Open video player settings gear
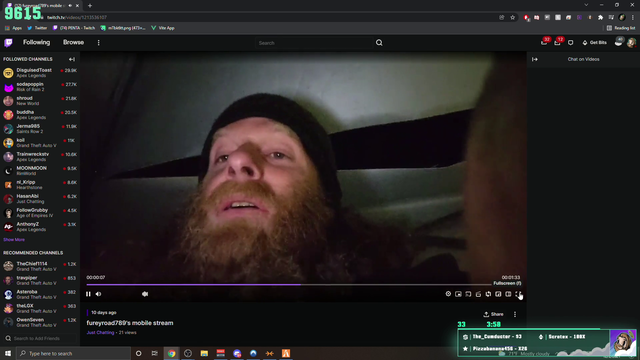The image size is (640, 360). coord(448,294)
